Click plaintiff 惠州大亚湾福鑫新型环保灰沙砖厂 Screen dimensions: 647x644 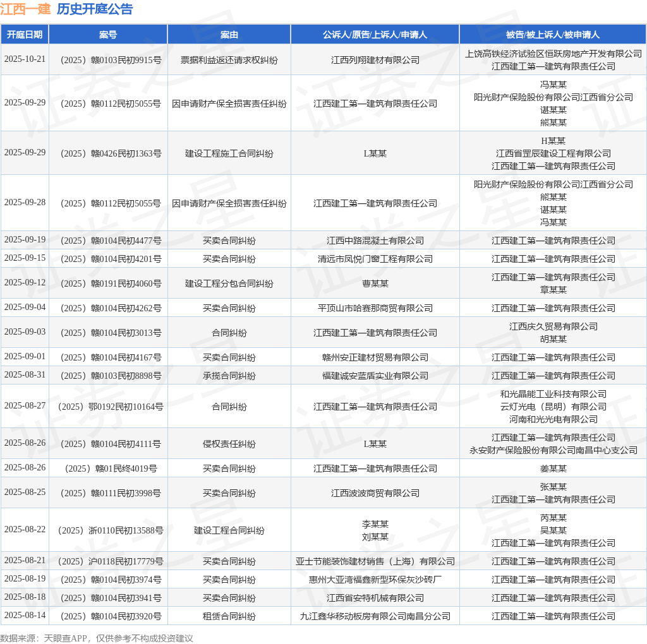(375, 580)
